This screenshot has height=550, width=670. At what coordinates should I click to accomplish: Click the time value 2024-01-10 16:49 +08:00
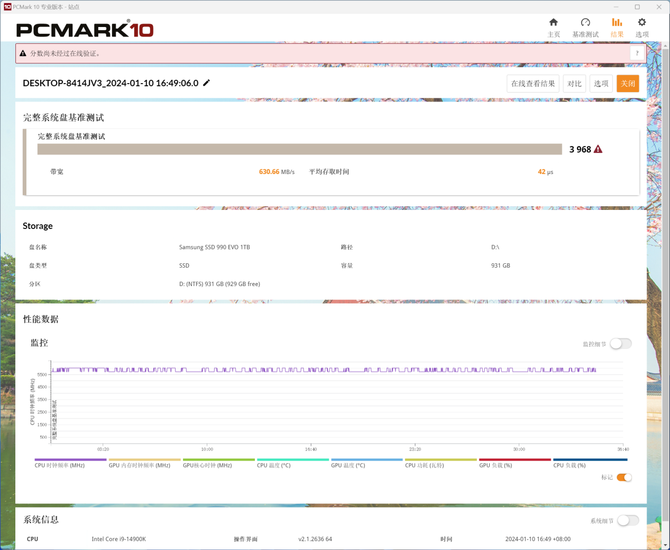pos(538,539)
